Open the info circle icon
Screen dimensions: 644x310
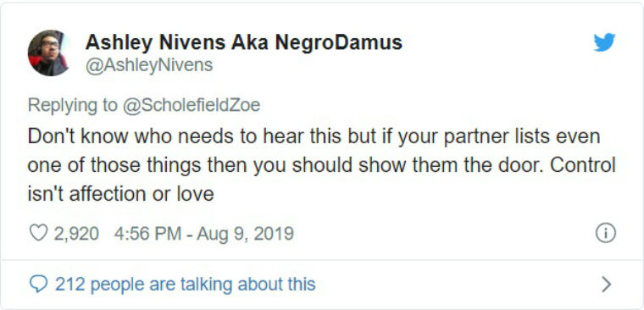605,234
